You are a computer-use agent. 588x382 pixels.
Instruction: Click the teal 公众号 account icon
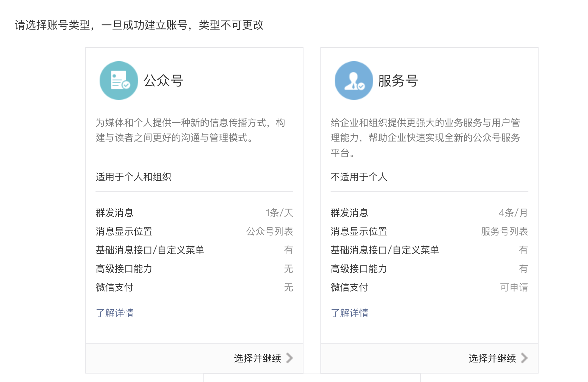tap(119, 81)
